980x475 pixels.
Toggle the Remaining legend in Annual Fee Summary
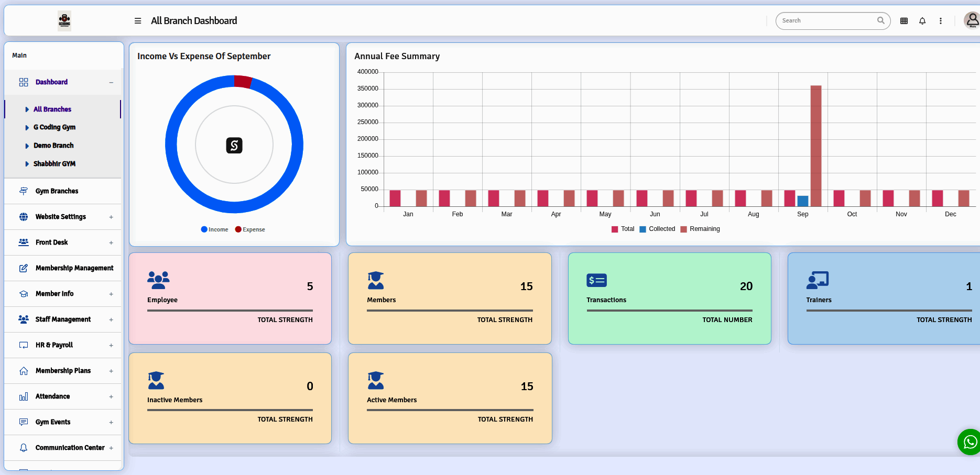[x=700, y=229]
